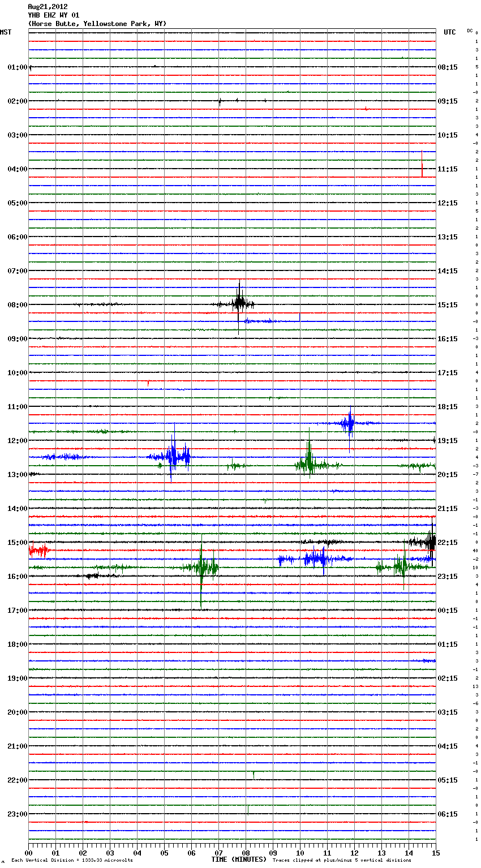Click the 15:15 UTC time label

pyautogui.click(x=448, y=305)
